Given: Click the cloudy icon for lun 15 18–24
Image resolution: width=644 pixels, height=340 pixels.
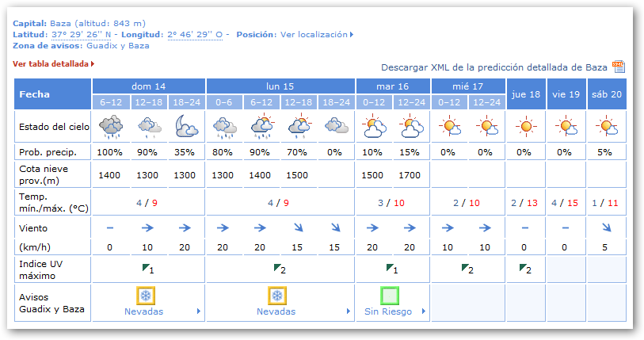Looking at the screenshot, I should point(337,126).
